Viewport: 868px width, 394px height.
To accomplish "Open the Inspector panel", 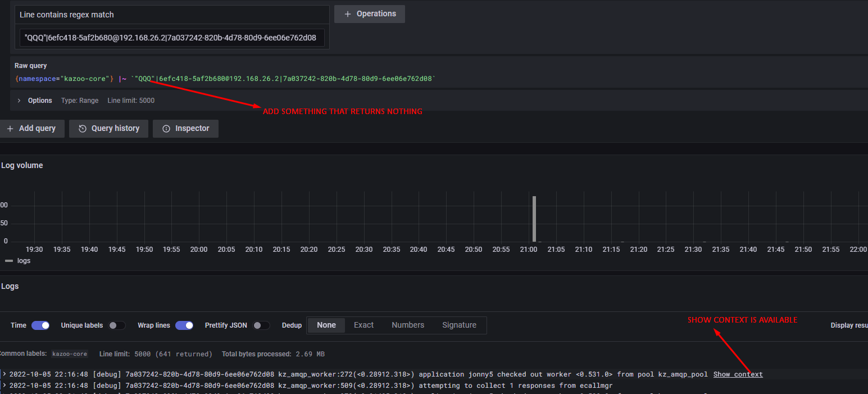I will coord(185,128).
